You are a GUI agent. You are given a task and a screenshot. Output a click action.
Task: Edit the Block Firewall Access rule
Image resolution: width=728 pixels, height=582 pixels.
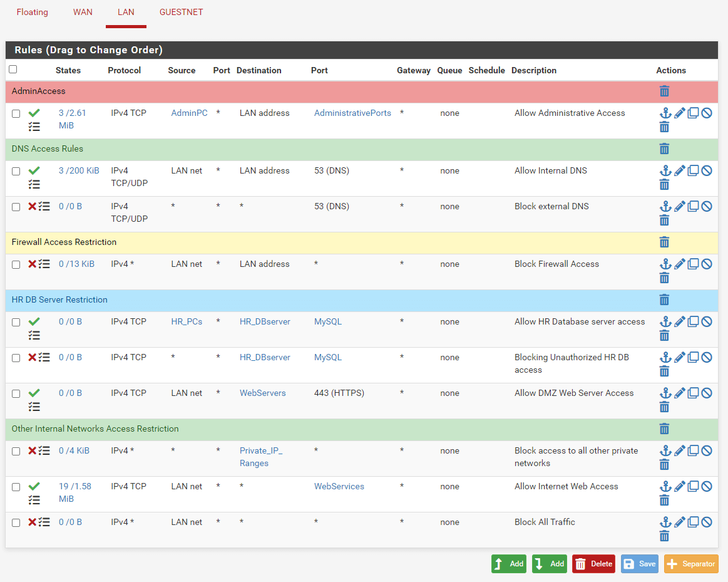[680, 264]
